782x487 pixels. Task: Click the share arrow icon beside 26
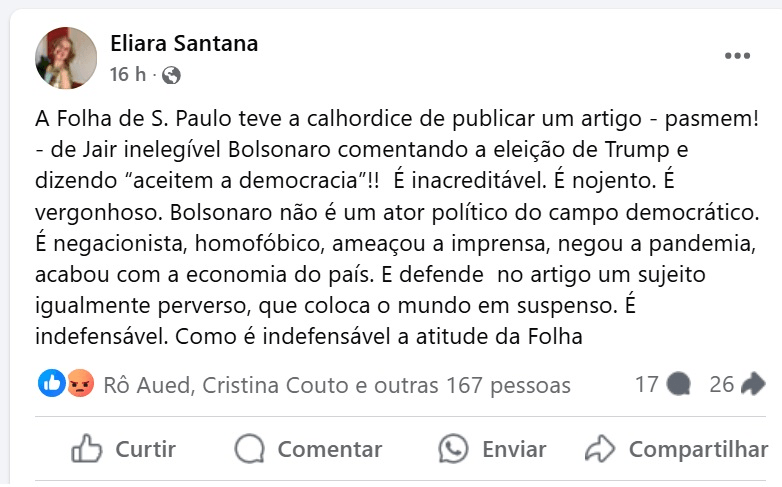coord(753,384)
